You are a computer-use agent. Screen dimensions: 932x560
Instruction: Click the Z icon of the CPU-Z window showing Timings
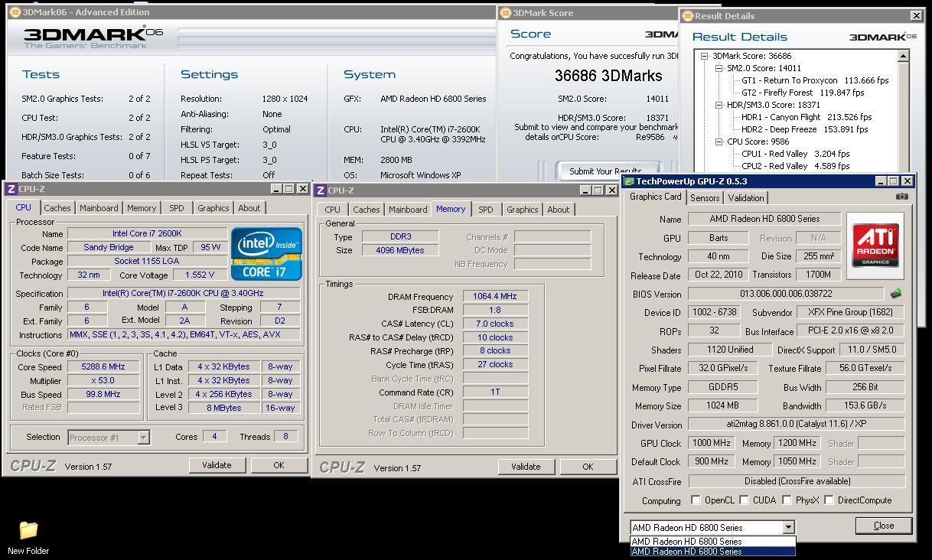coord(321,190)
